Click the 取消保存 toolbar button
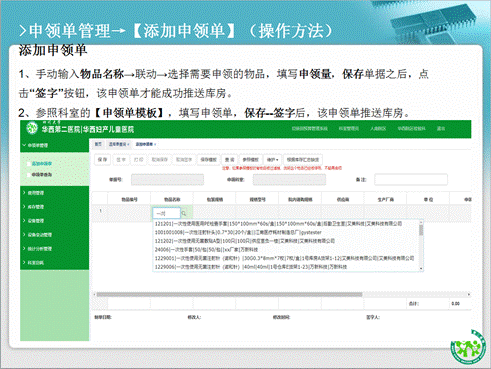This screenshot has height=369, width=491. [160, 160]
